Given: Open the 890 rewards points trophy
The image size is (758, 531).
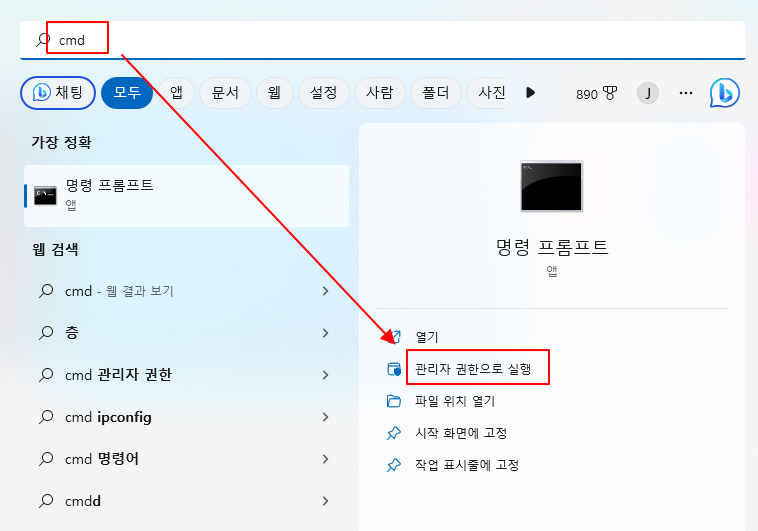Looking at the screenshot, I should pos(597,93).
